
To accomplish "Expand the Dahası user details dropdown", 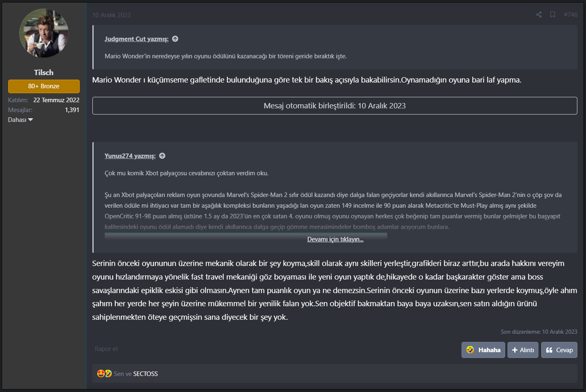I will (x=21, y=120).
